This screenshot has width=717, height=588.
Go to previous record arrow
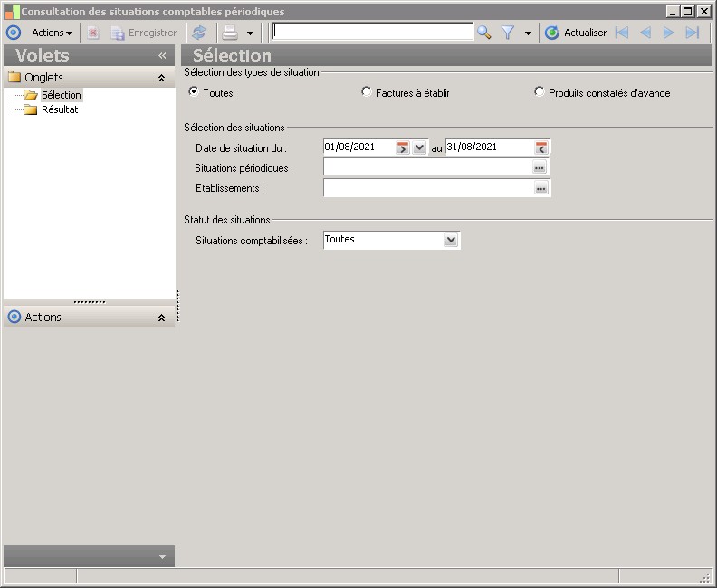[x=645, y=33]
